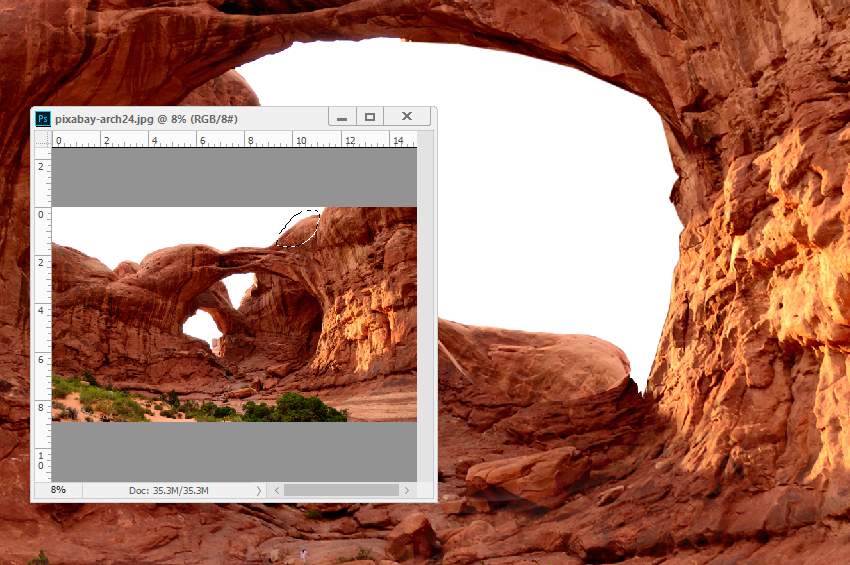Click the ruler origin corner box

click(43, 139)
